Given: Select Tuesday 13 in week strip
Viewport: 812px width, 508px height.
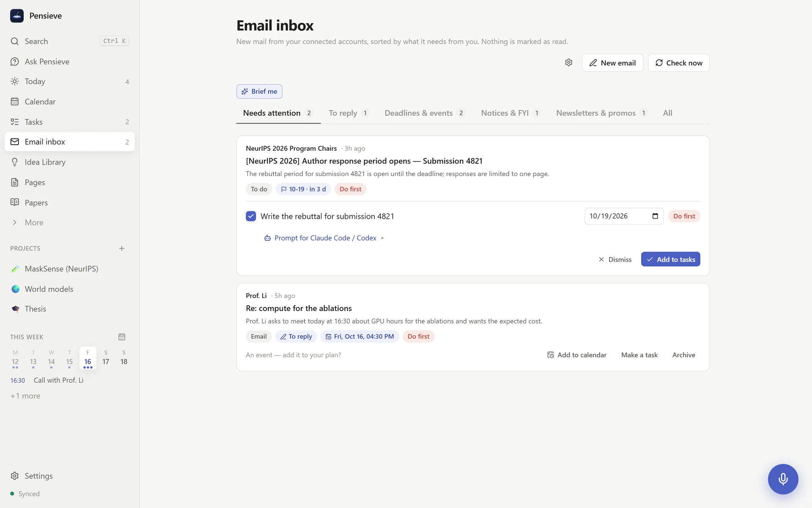Looking at the screenshot, I should (x=33, y=359).
